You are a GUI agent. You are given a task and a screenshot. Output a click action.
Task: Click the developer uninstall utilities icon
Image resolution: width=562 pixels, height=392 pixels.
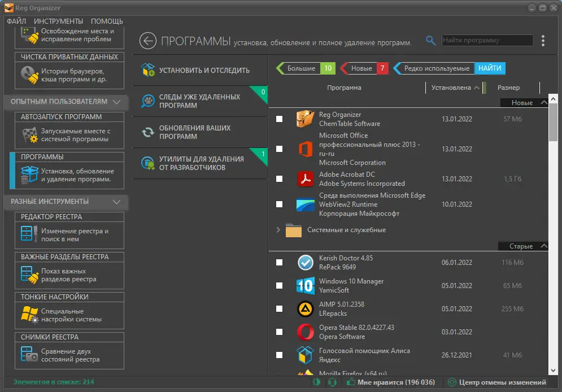coord(148,163)
